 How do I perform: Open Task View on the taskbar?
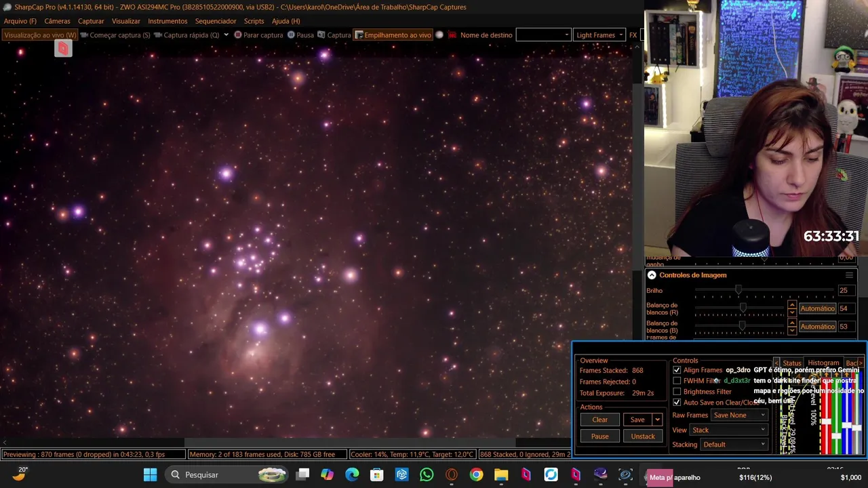click(302, 474)
